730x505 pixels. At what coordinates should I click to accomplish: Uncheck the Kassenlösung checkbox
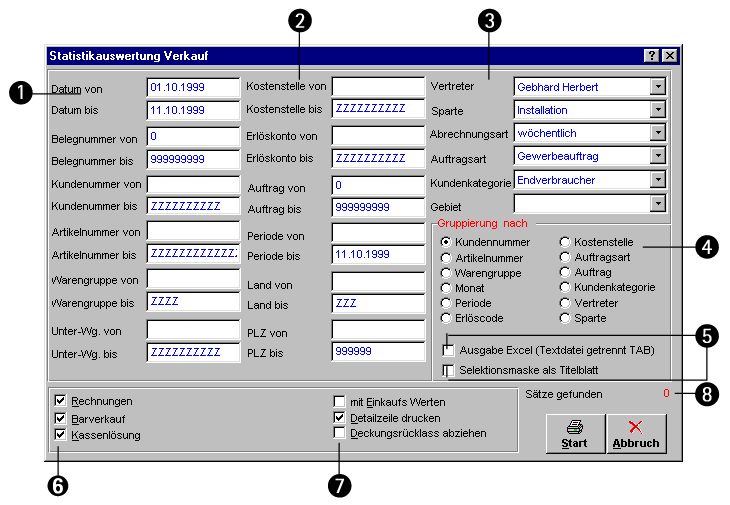[x=60, y=434]
